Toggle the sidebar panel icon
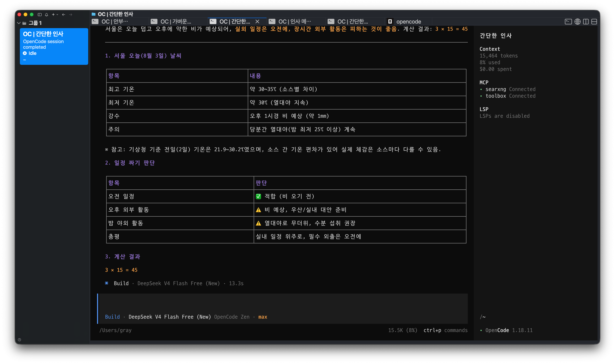 40,14
